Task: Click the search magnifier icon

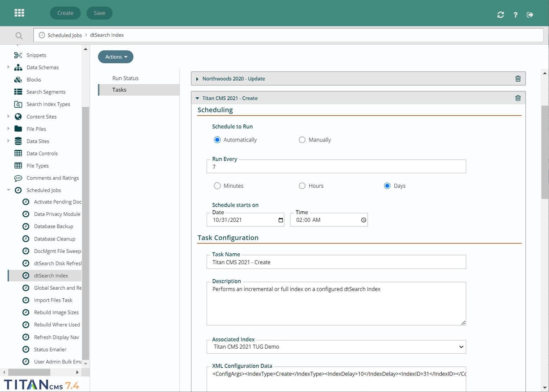Action: click(x=19, y=36)
